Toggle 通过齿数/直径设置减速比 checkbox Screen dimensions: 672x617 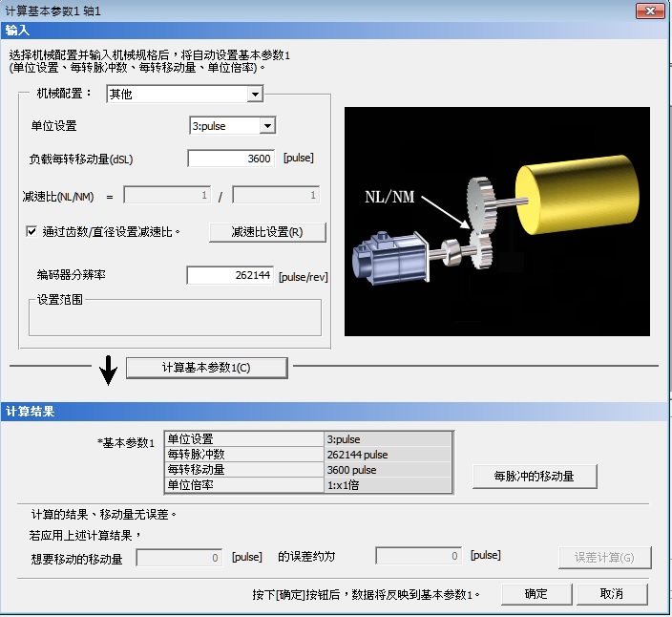[x=31, y=231]
